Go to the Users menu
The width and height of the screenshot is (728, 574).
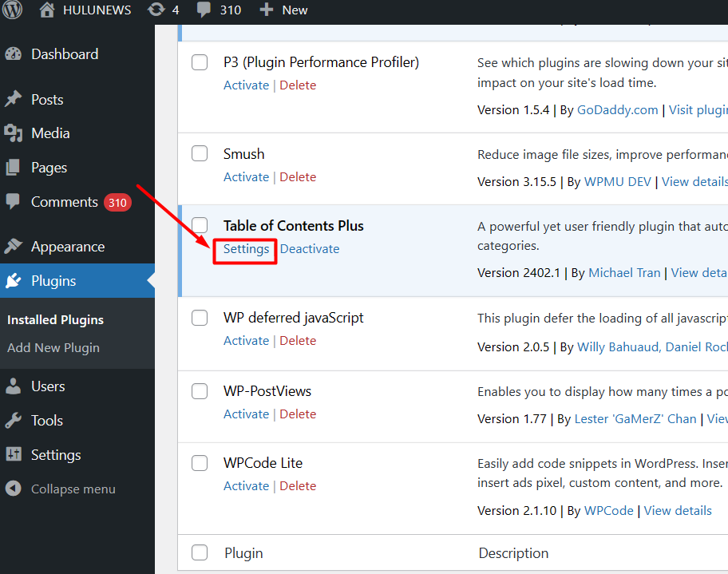pos(48,386)
